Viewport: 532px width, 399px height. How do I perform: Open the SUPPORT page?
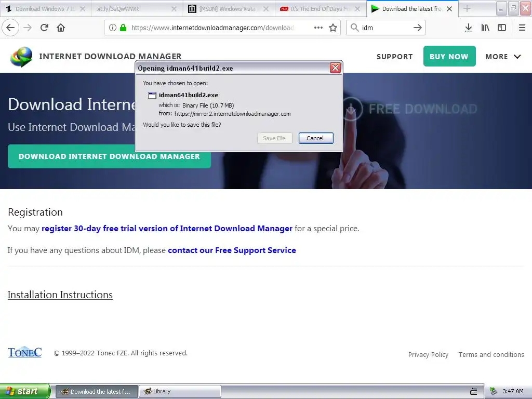(x=395, y=57)
